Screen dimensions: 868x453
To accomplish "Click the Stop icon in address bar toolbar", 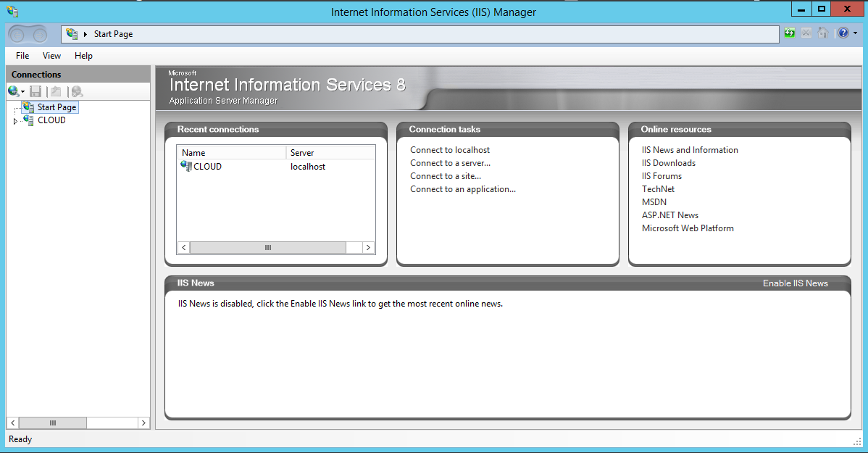I will 806,33.
